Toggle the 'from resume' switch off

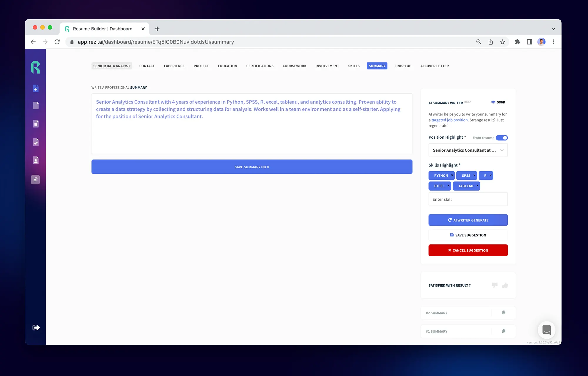click(502, 137)
